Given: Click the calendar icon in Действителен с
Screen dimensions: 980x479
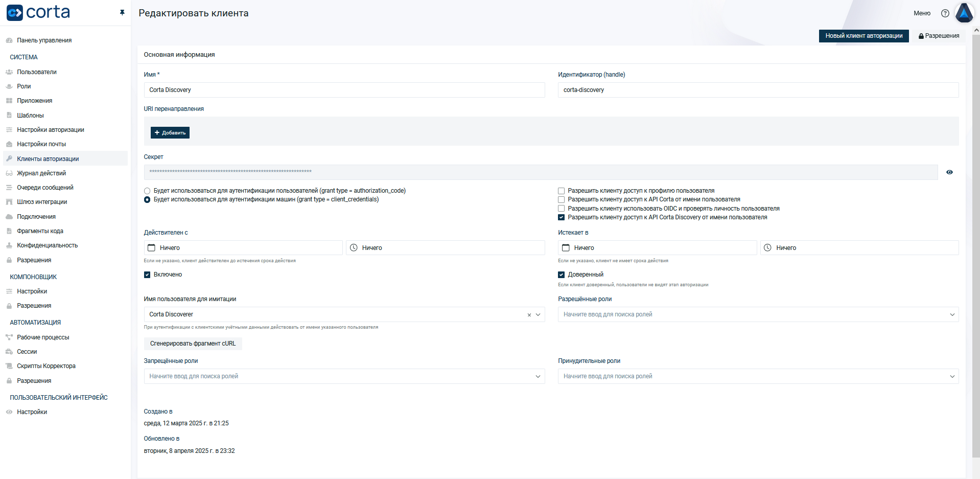Looking at the screenshot, I should (x=151, y=247).
